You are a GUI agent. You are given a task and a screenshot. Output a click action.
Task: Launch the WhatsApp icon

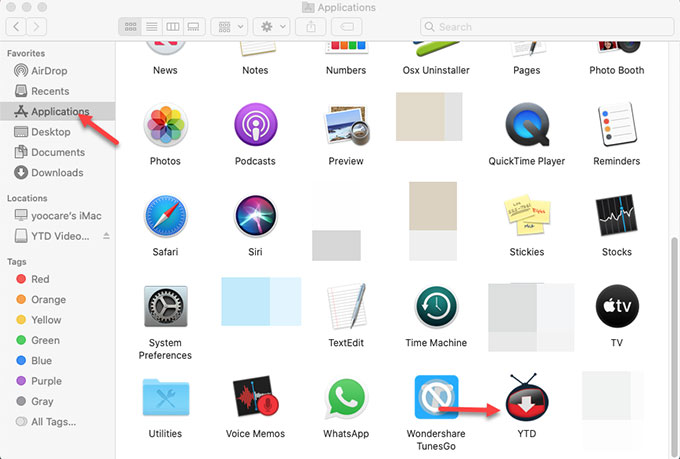(346, 397)
